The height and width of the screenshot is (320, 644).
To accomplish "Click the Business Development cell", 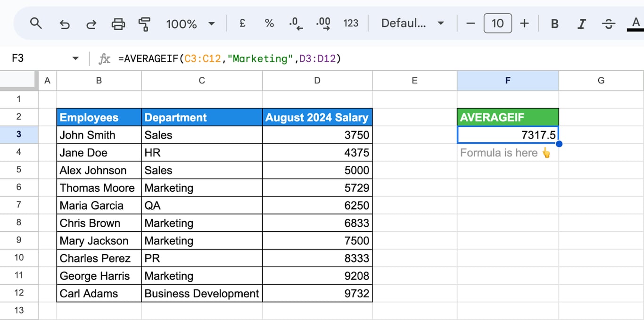I will click(x=202, y=293).
